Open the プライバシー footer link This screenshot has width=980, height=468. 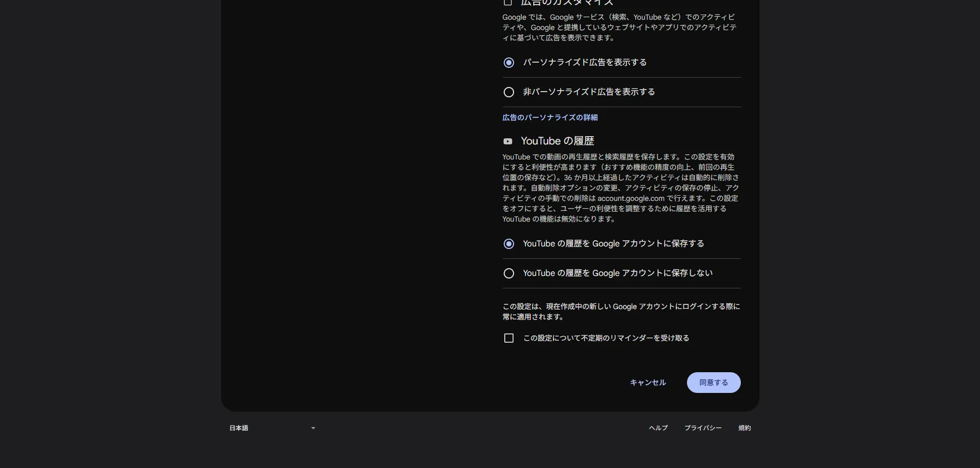(x=703, y=428)
